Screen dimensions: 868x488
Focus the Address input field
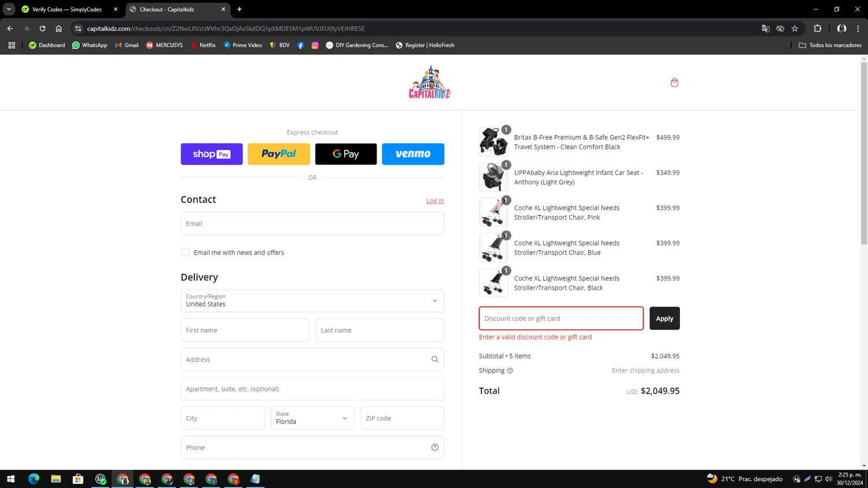pos(312,360)
